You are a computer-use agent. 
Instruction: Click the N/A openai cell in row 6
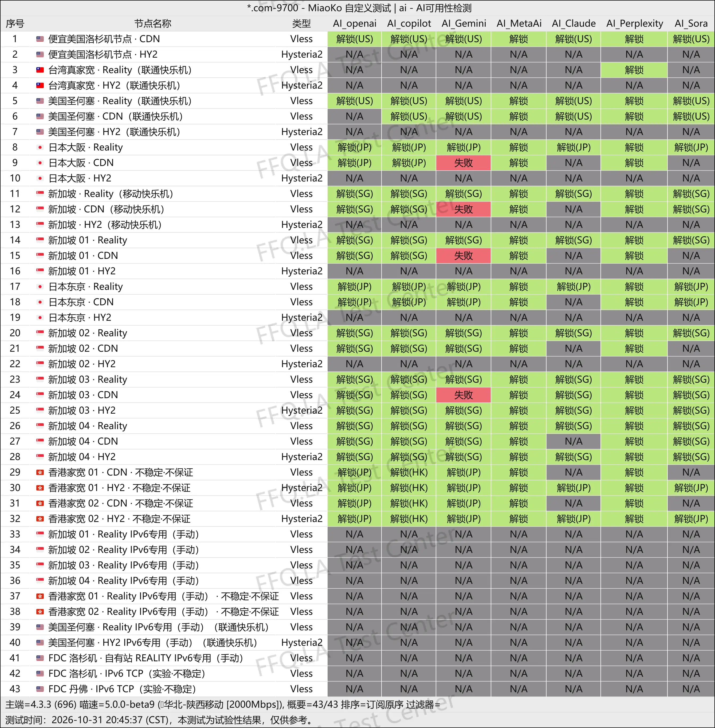click(354, 116)
